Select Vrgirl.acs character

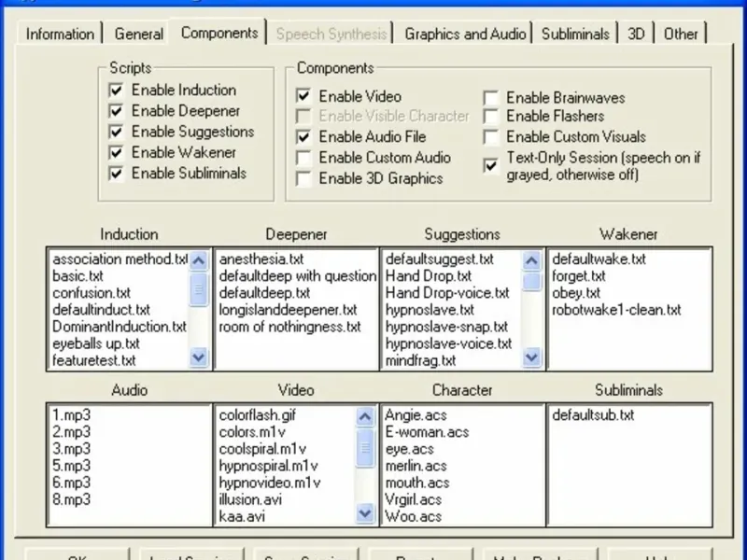coord(413,499)
